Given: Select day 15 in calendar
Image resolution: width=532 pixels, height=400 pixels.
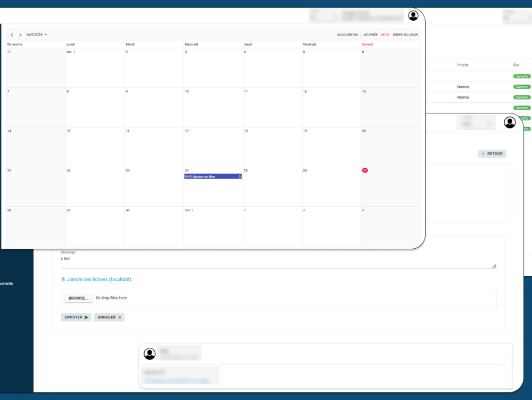Looking at the screenshot, I should [95, 147].
